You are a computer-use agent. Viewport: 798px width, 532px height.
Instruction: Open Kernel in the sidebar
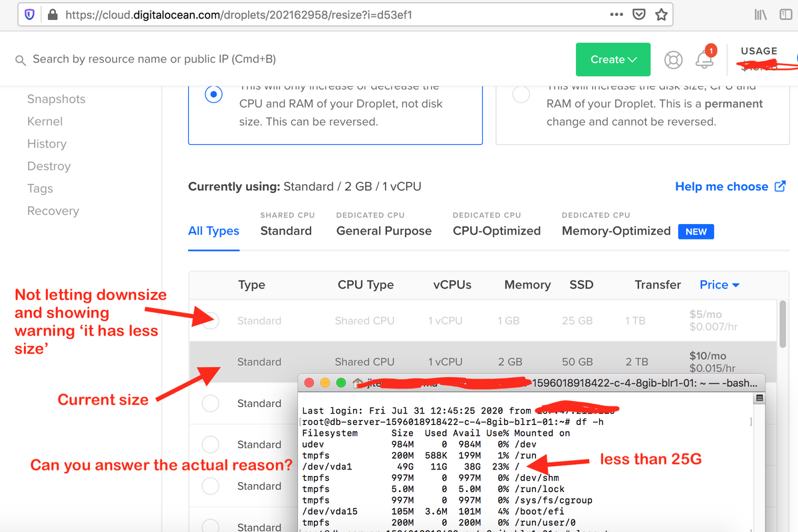tap(45, 121)
